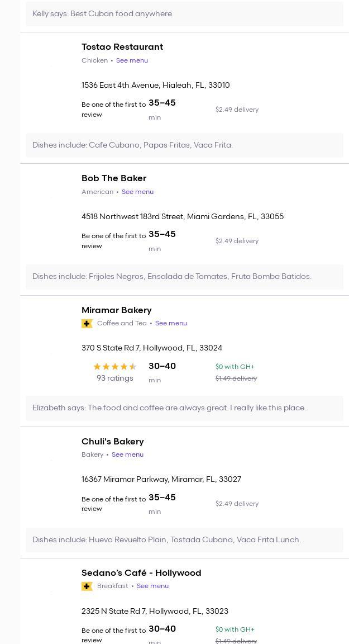Click Elizabeth's review of Miramar Bakery
This screenshot has height=644, width=349.
[x=169, y=408]
